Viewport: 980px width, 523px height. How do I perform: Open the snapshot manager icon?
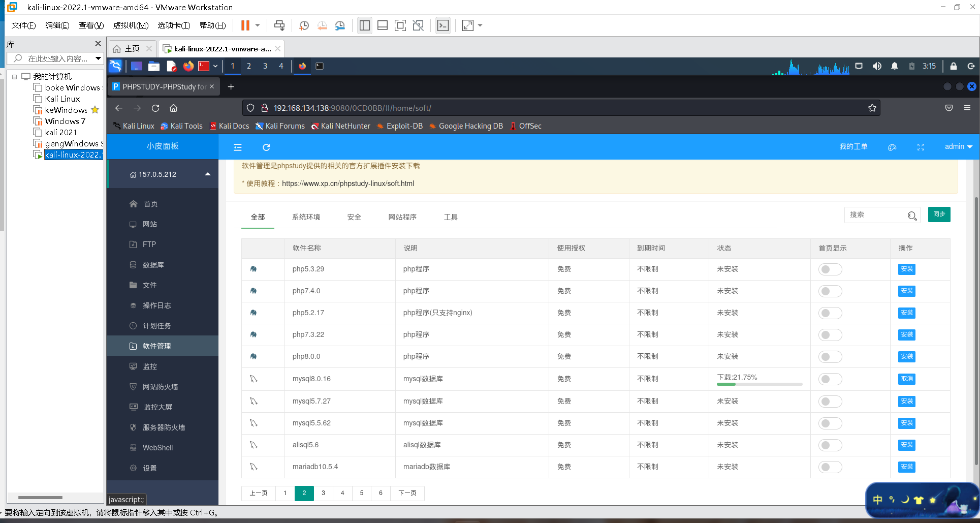[340, 25]
